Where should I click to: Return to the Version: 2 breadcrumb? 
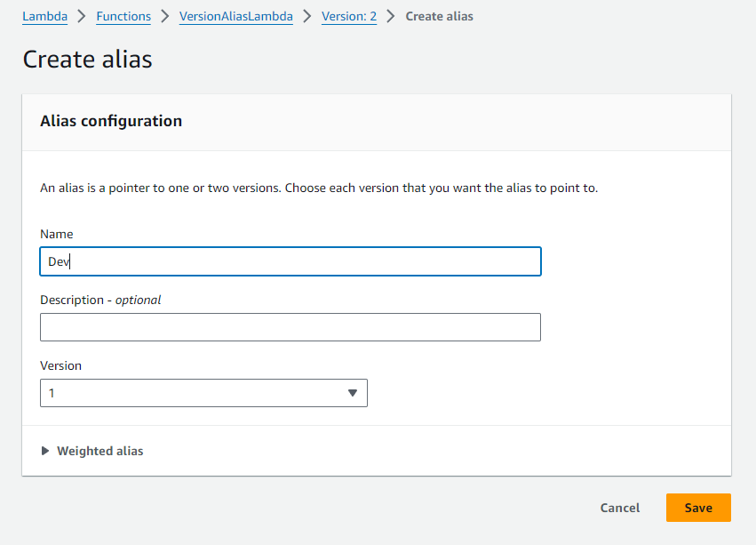[x=348, y=16]
